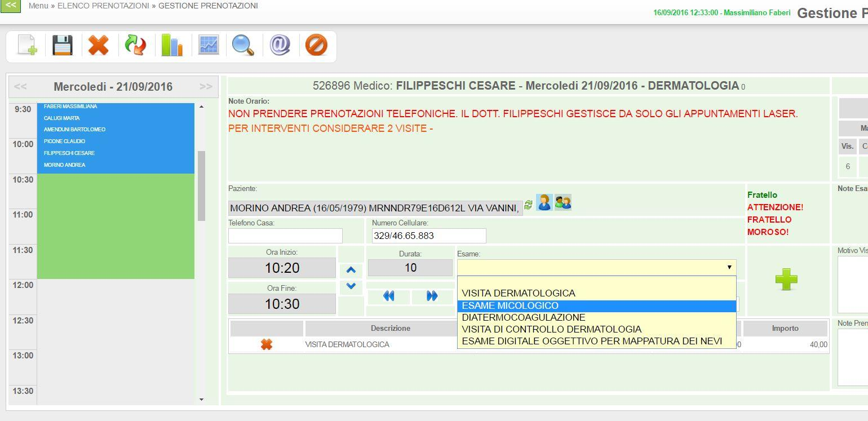Increase start time with up chevron
Image resolution: width=868 pixels, height=421 pixels.
point(351,270)
